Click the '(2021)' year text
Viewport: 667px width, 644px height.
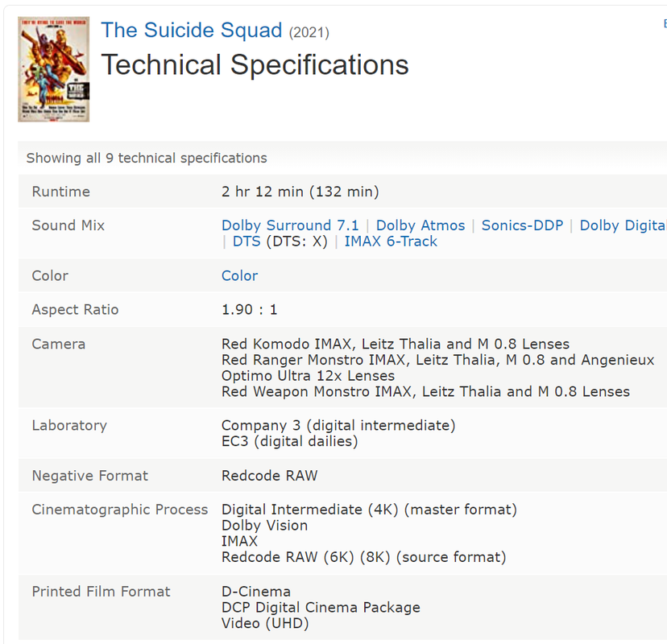[309, 32]
